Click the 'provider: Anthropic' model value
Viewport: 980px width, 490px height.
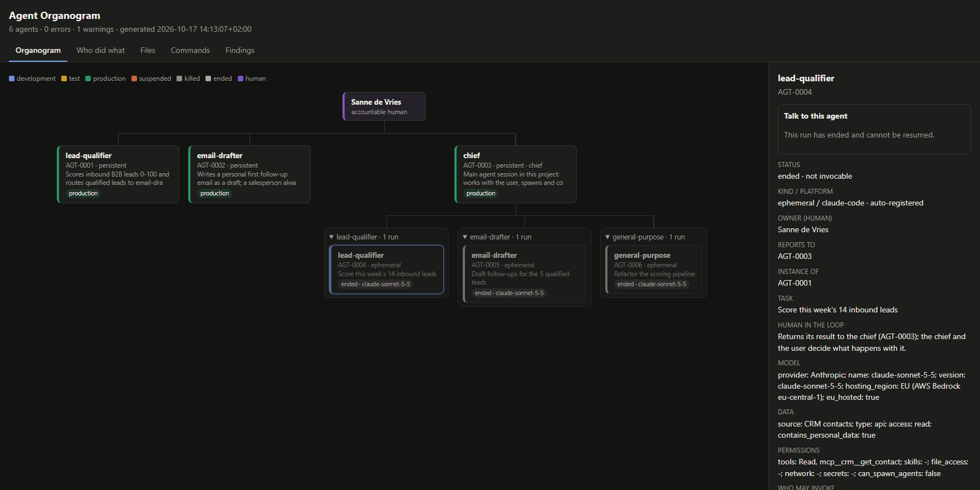871,386
